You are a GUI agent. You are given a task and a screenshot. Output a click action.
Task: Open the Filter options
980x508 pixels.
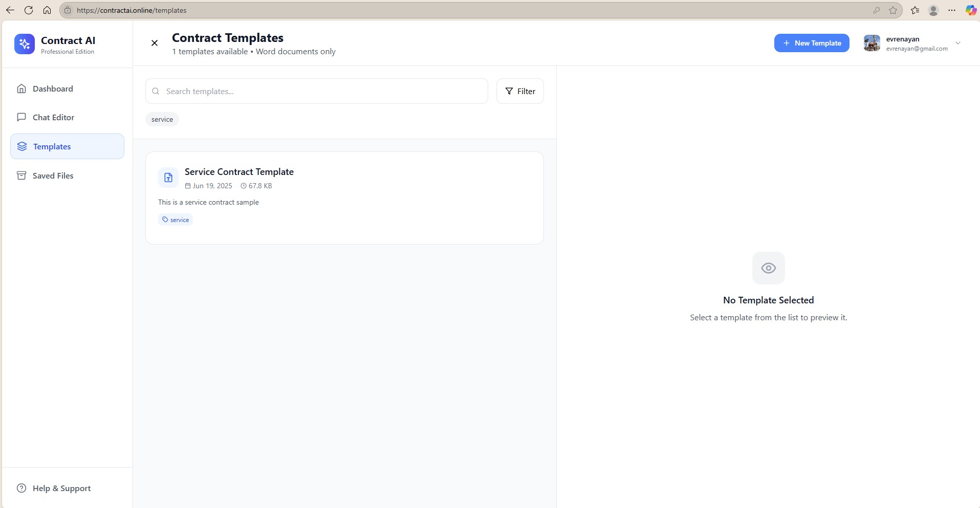pyautogui.click(x=520, y=91)
